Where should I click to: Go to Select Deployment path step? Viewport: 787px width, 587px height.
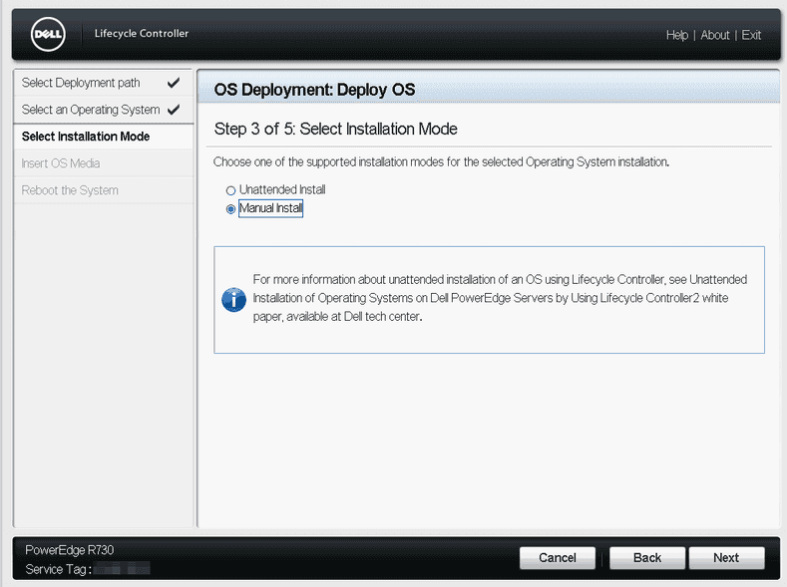[x=81, y=83]
